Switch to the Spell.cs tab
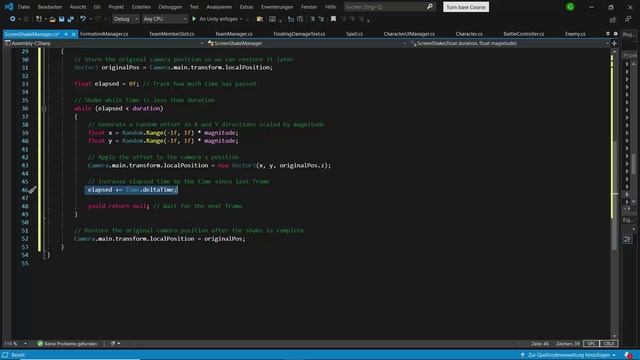Image resolution: width=640 pixels, height=360 pixels. (354, 34)
